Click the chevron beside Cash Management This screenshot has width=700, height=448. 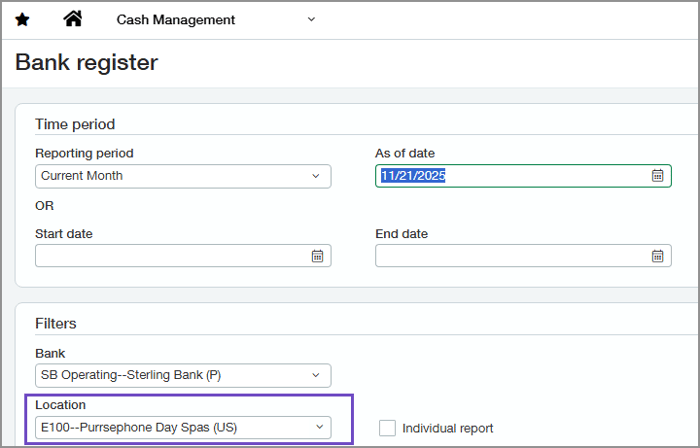[311, 20]
